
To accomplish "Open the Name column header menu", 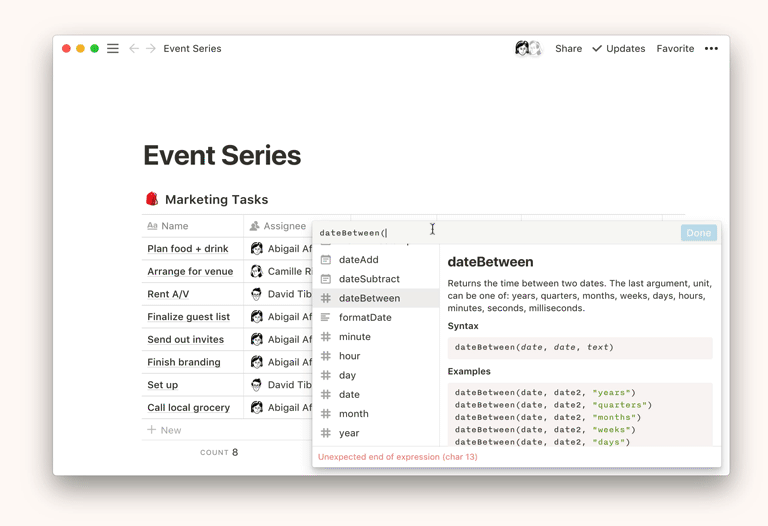I will [x=174, y=226].
